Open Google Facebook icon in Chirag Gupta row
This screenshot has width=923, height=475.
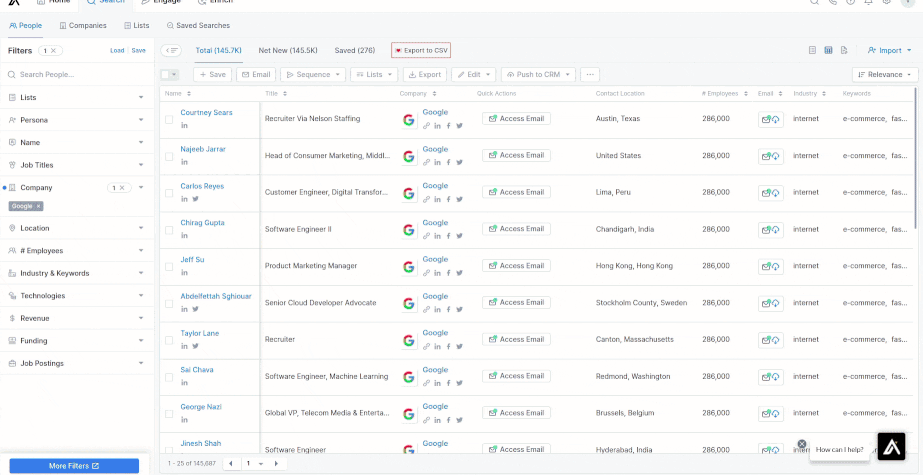[x=449, y=235]
